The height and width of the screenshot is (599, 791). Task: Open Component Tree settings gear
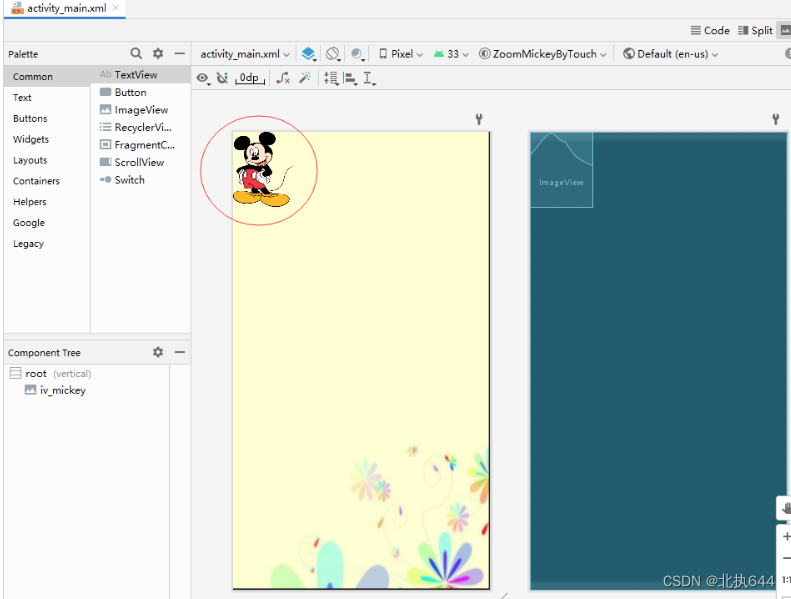click(158, 352)
